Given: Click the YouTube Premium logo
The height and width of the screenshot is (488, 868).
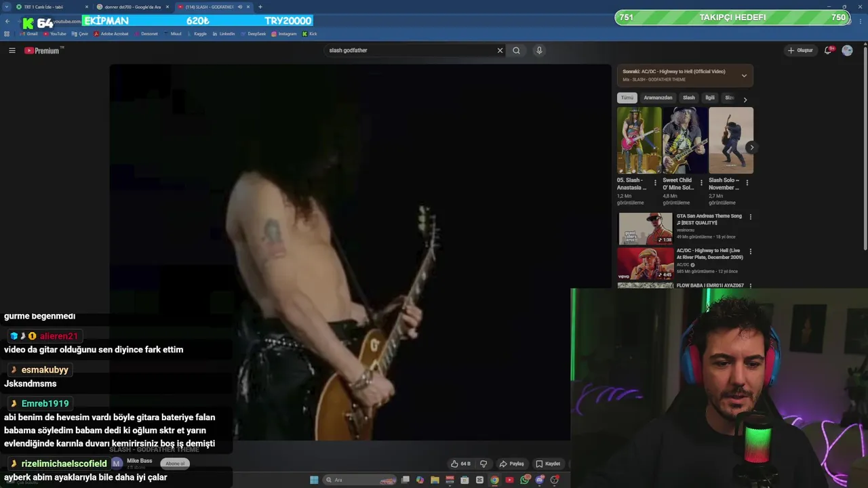Looking at the screenshot, I should tap(42, 50).
